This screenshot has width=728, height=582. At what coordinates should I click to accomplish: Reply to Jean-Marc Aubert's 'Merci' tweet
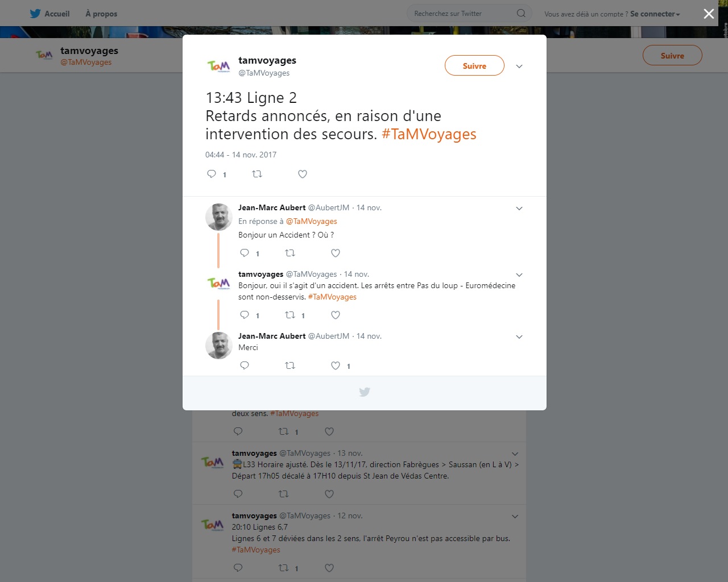245,365
